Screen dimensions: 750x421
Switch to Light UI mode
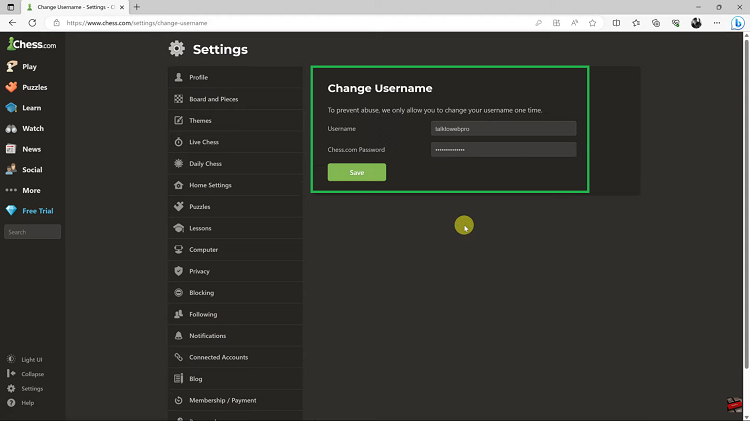(x=24, y=359)
